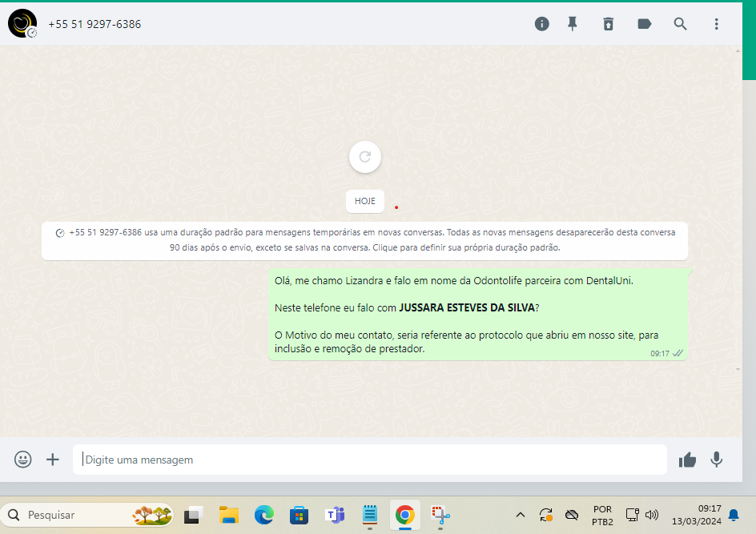Click the HOJE date badge

pos(365,201)
